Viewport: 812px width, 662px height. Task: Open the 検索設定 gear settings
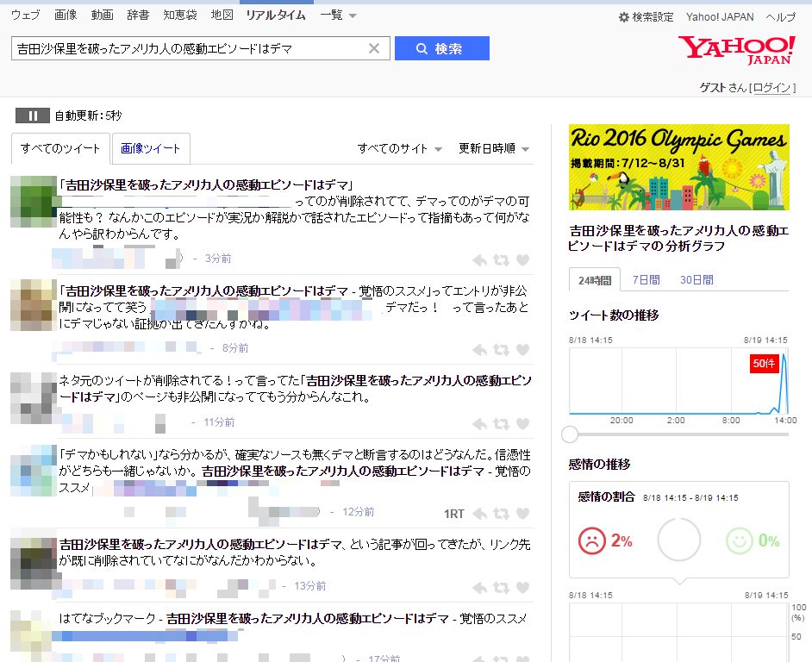point(646,17)
